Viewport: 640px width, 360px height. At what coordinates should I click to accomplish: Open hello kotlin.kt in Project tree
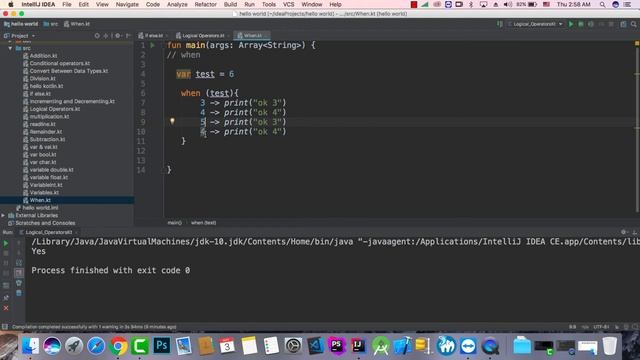[46, 86]
